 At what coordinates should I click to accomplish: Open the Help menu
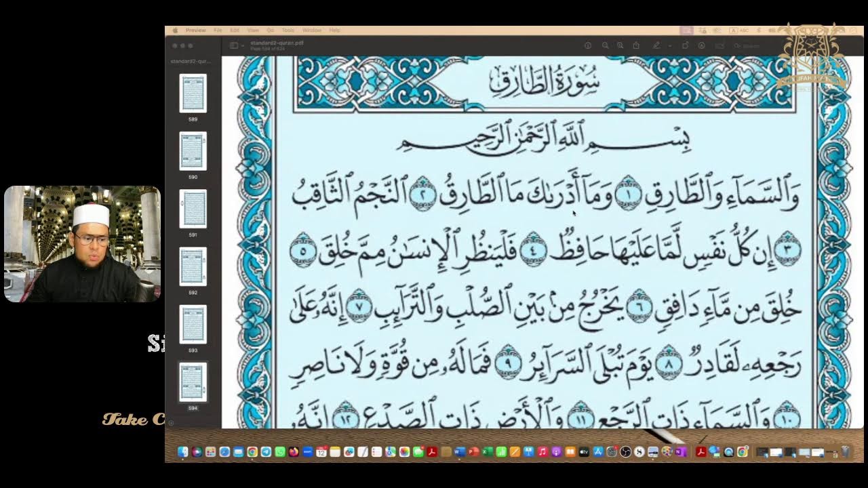(334, 30)
